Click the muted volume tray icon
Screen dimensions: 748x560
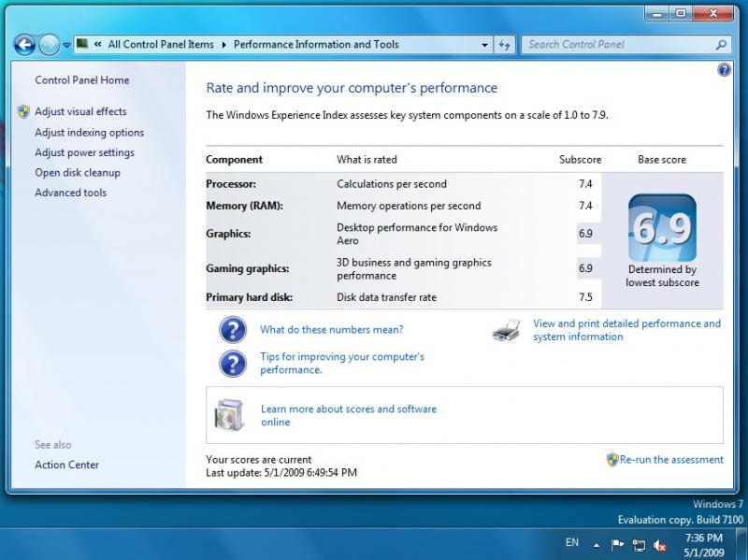660,545
